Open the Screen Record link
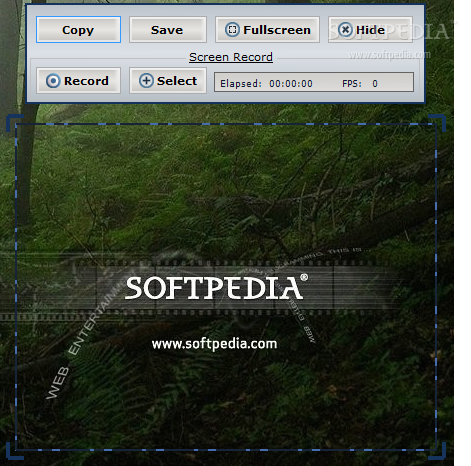Viewport: 471px width, 466px height. pos(231,57)
